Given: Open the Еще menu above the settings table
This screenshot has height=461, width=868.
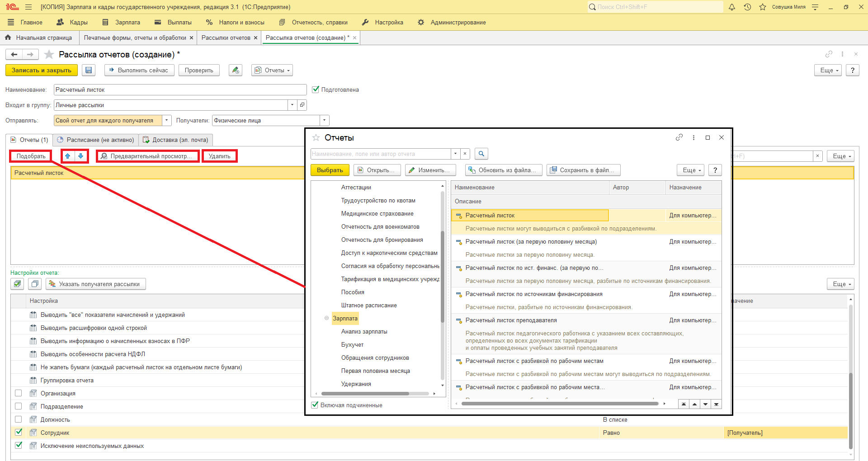Looking at the screenshot, I should click(x=841, y=284).
